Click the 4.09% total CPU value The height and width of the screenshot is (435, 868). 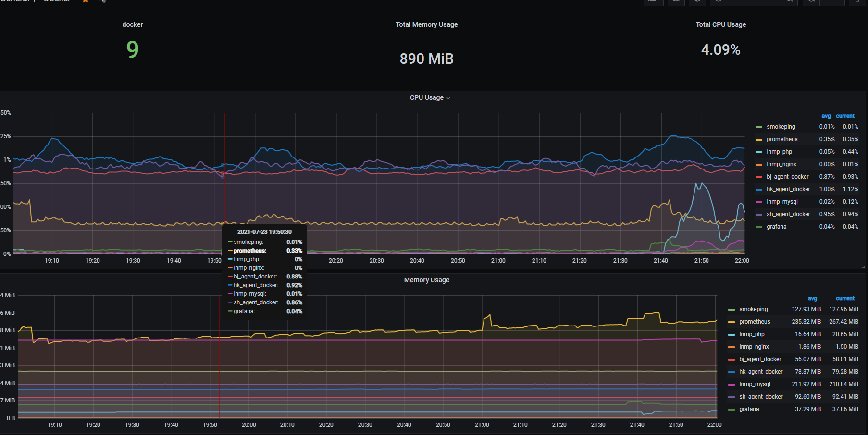pyautogui.click(x=720, y=49)
